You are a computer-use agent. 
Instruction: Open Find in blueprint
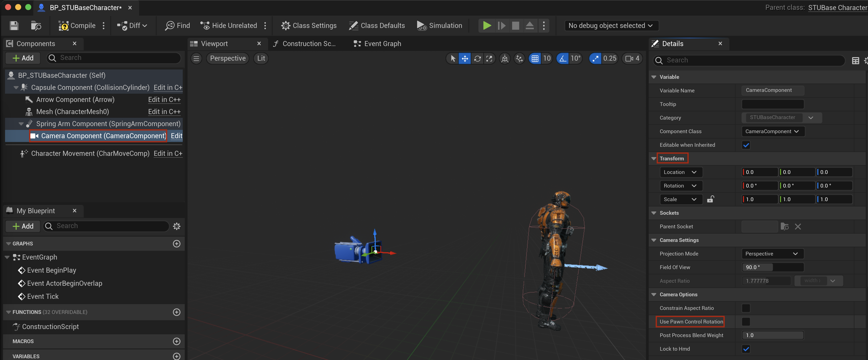click(177, 26)
